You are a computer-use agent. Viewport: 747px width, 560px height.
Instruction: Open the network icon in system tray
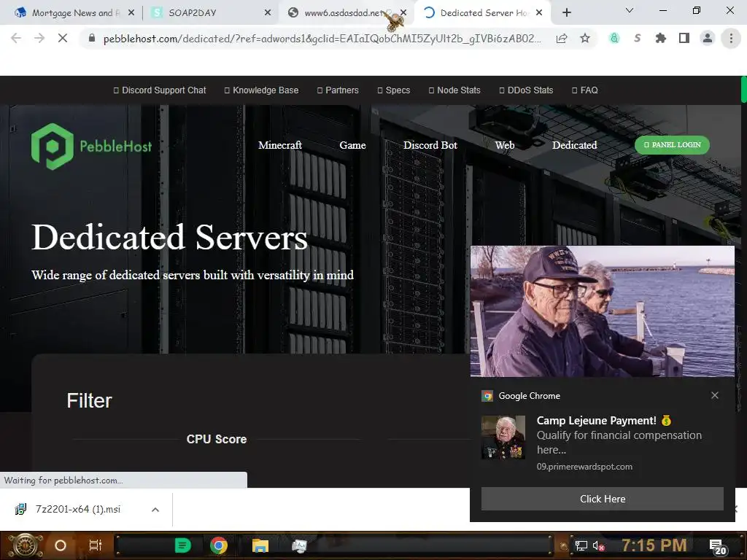581,545
